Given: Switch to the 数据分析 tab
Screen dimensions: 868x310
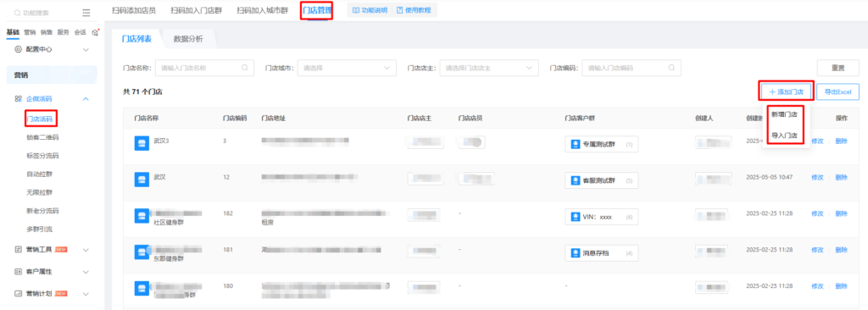Looking at the screenshot, I should 188,39.
